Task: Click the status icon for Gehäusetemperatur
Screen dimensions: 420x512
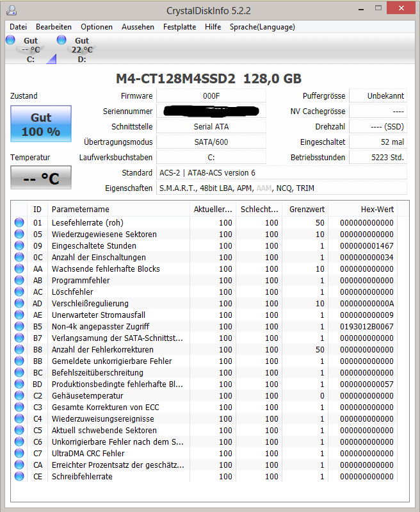Action: (19, 395)
